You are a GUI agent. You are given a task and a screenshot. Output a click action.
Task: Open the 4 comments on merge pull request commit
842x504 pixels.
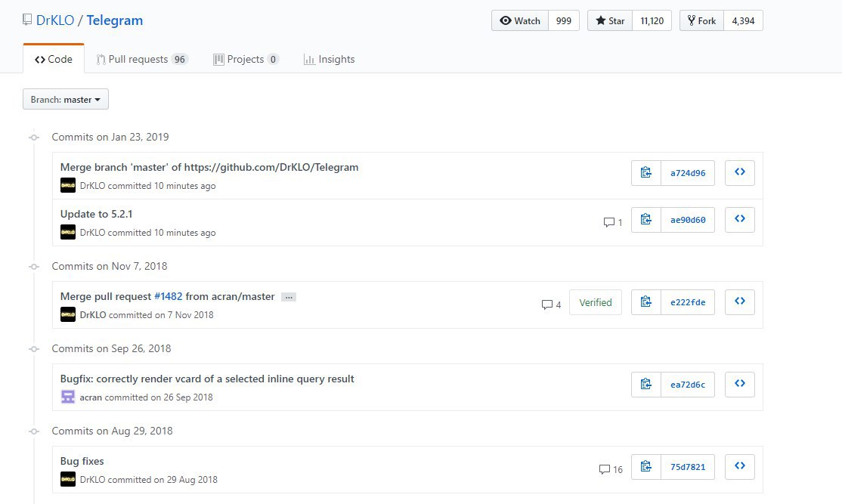(x=551, y=305)
